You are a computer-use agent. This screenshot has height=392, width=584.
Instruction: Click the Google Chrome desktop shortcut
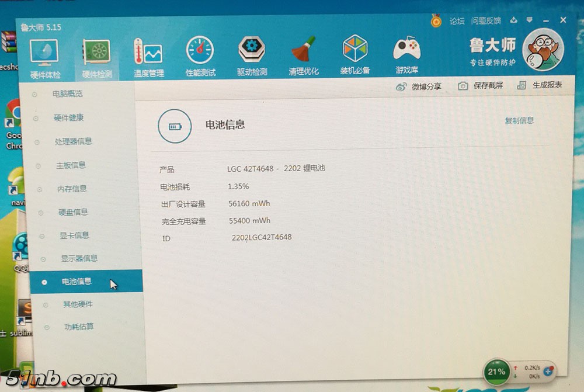13,125
